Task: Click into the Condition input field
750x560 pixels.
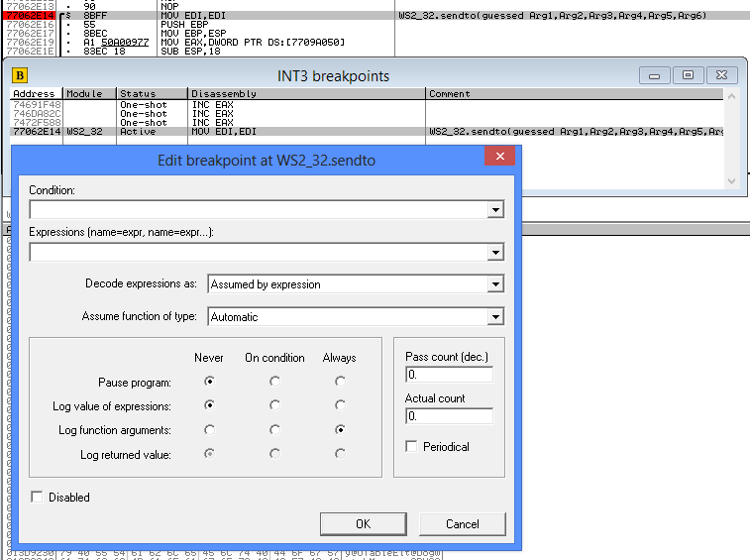Action: click(x=259, y=210)
